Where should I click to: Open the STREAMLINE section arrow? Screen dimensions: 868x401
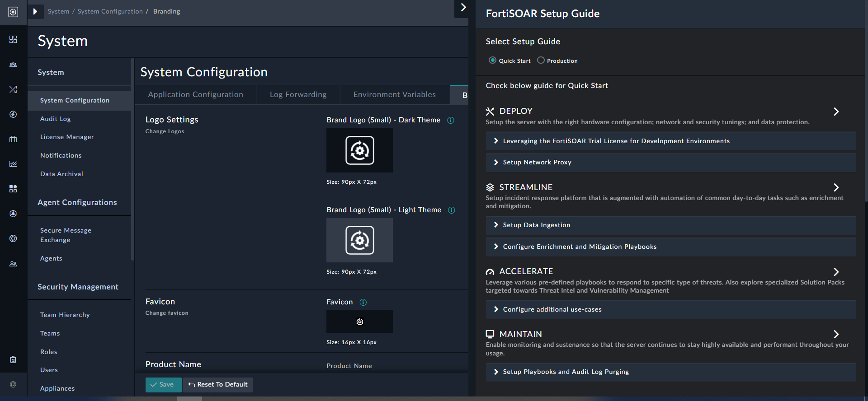click(x=836, y=187)
